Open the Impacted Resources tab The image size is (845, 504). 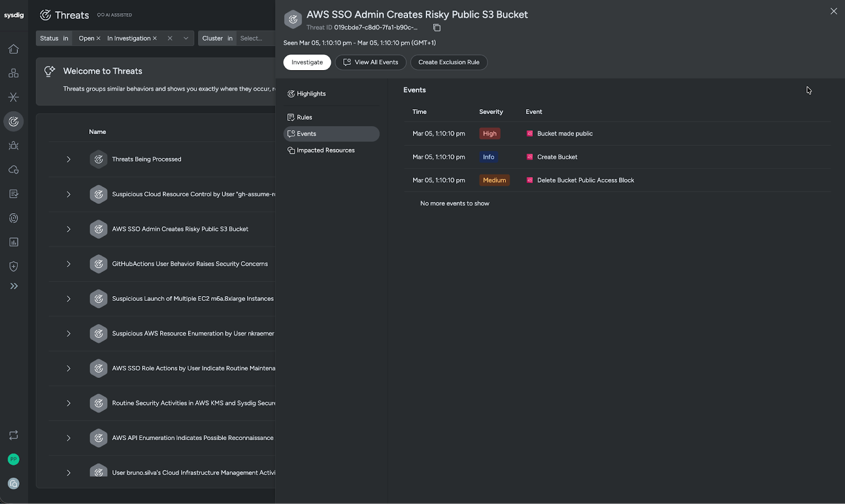tap(331, 150)
